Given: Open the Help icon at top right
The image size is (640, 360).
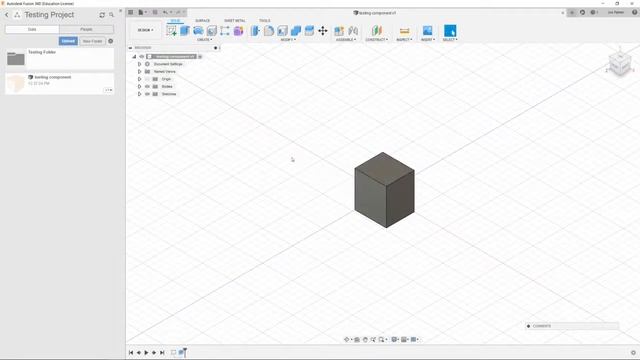Looking at the screenshot, I should 635,12.
